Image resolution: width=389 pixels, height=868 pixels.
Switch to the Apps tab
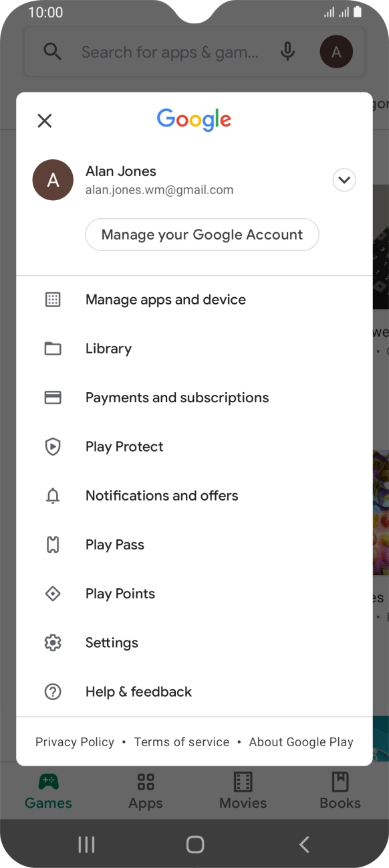(146, 791)
